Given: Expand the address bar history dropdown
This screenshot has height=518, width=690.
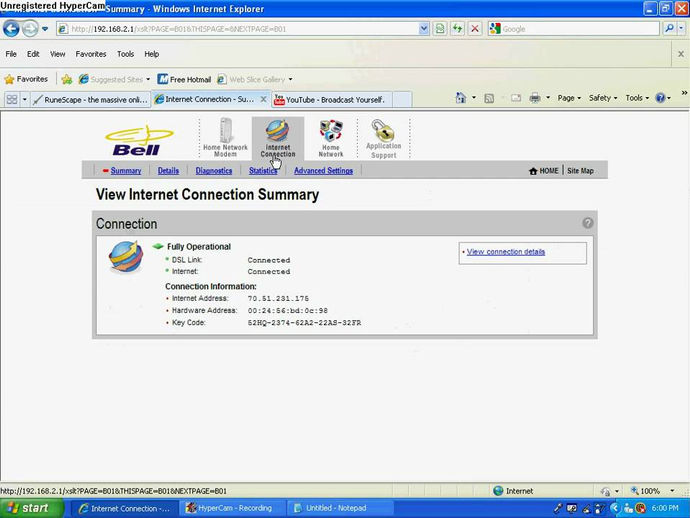Looking at the screenshot, I should pos(423,29).
